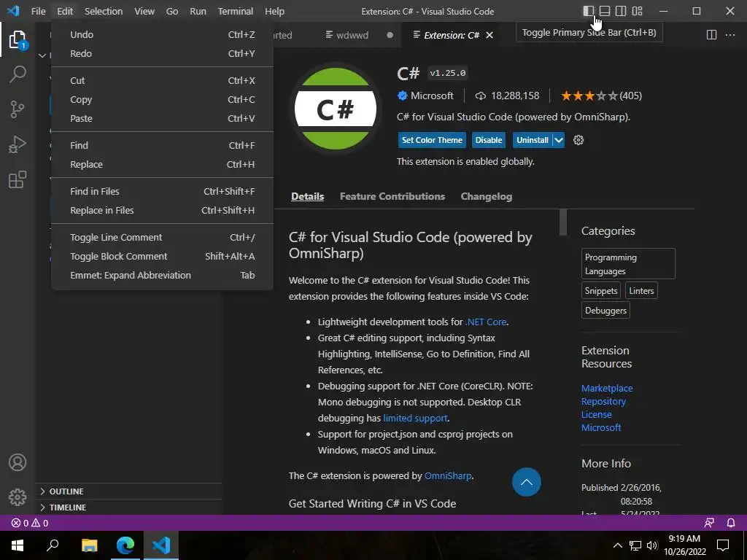The height and width of the screenshot is (560, 747).
Task: Expand the TIMELINE section
Action: tap(128, 507)
